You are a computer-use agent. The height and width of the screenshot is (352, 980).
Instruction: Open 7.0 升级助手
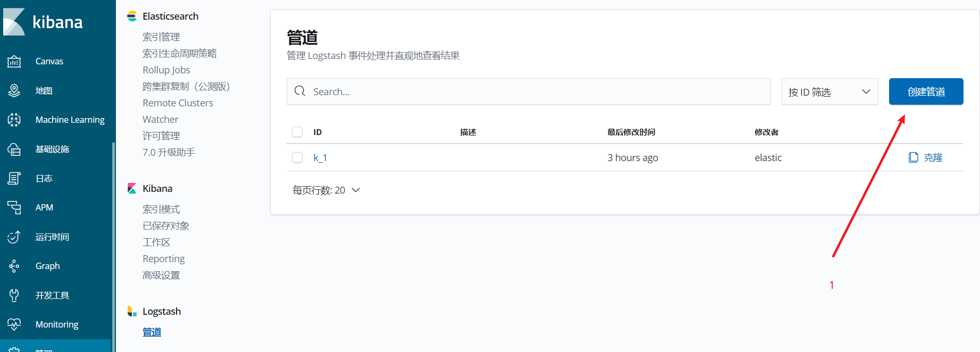(x=169, y=153)
